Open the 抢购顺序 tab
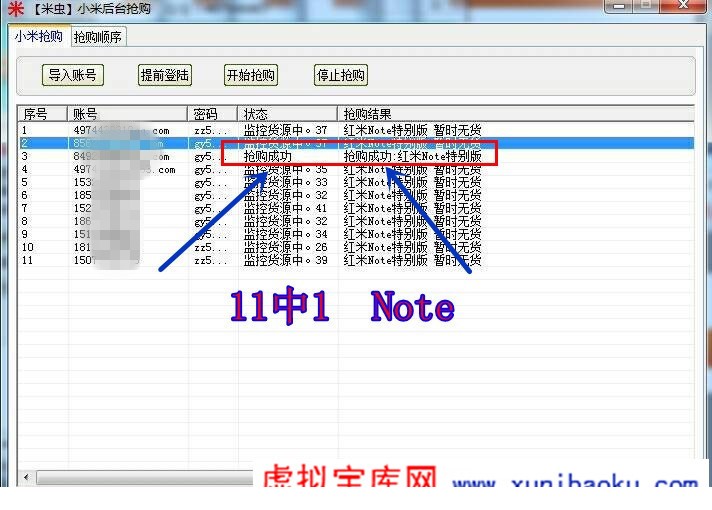 click(x=98, y=37)
